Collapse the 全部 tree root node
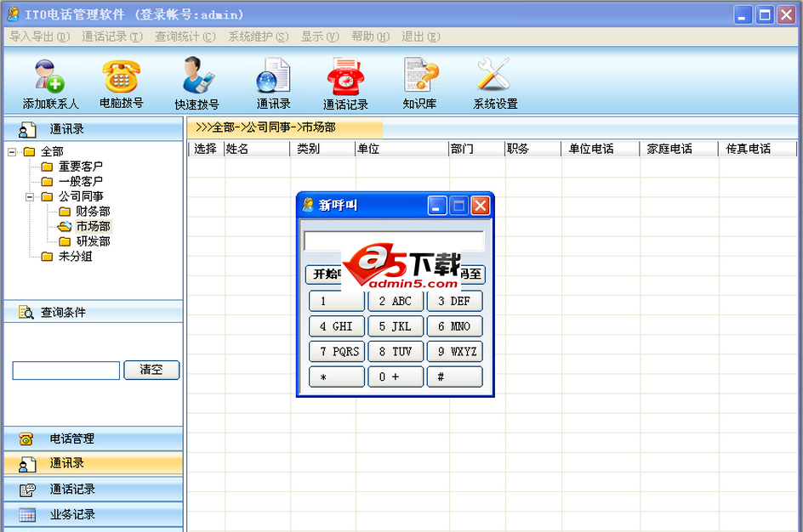Screen dimensions: 803x532 12,152
